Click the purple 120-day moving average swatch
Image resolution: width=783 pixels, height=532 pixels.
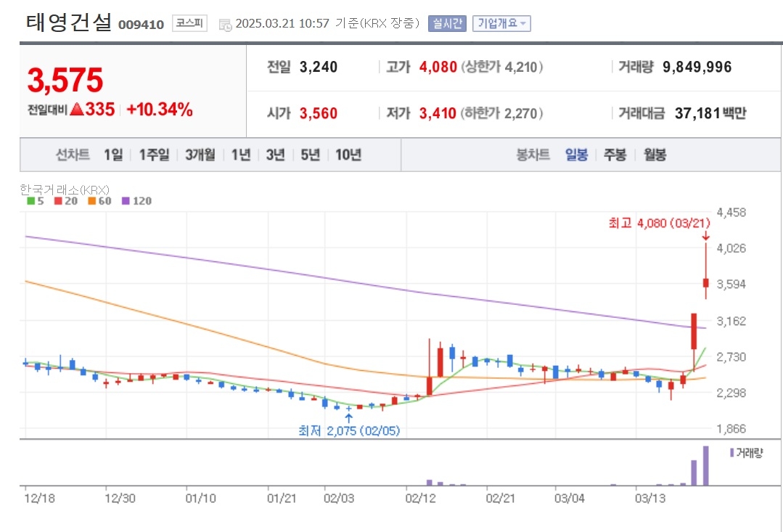[126, 201]
